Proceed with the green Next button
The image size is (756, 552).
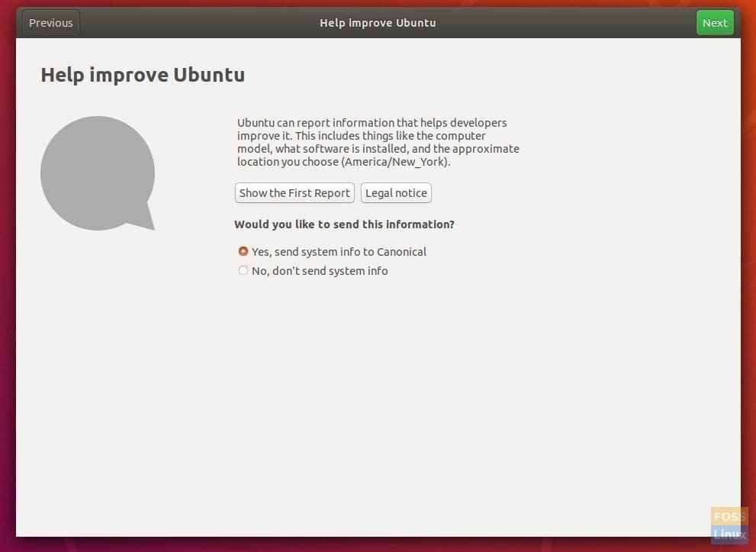[x=715, y=23]
